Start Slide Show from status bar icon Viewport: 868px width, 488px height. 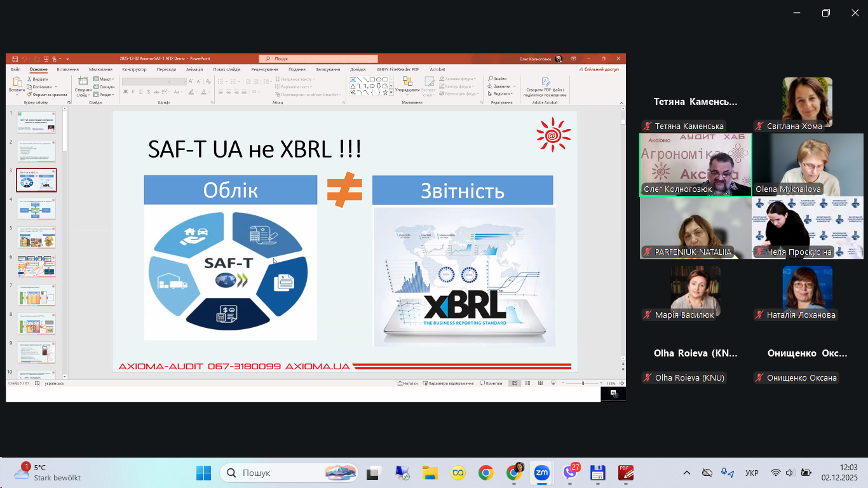tap(553, 383)
